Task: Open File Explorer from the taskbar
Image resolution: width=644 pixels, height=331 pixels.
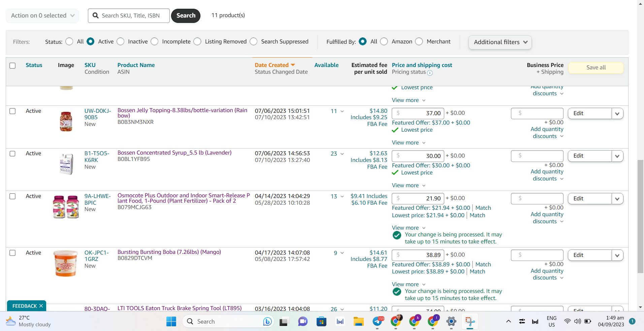Action: (x=358, y=322)
